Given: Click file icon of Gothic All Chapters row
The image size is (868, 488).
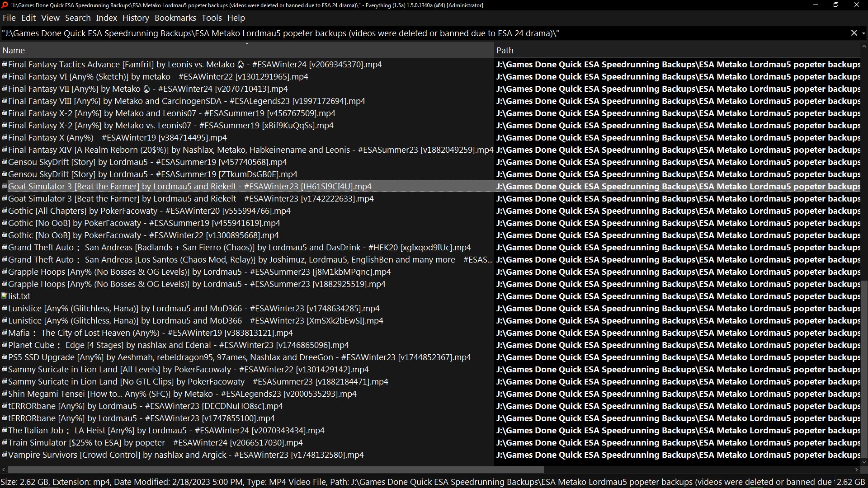Looking at the screenshot, I should pos(5,211).
